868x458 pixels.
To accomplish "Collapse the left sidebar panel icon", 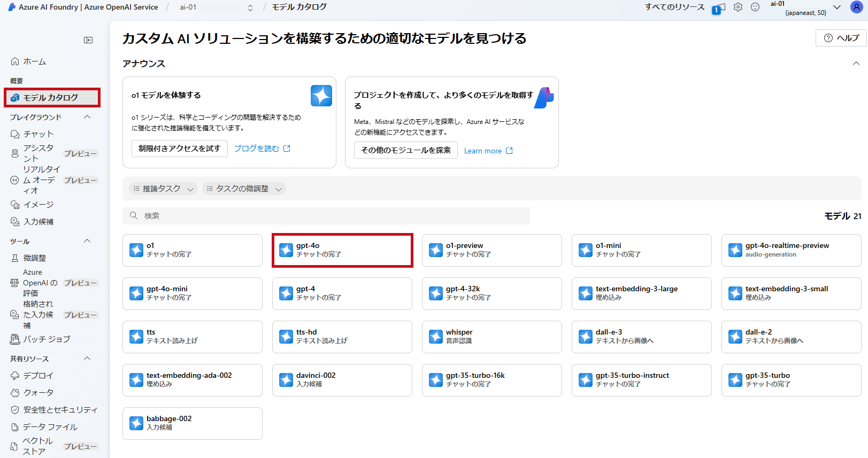I will [88, 40].
